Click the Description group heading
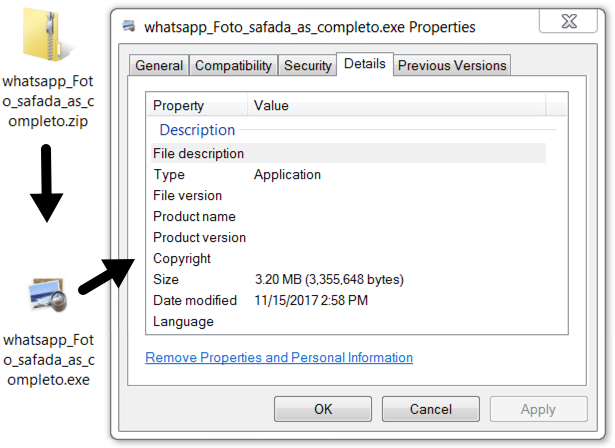This screenshot has height=448, width=615. point(197,130)
